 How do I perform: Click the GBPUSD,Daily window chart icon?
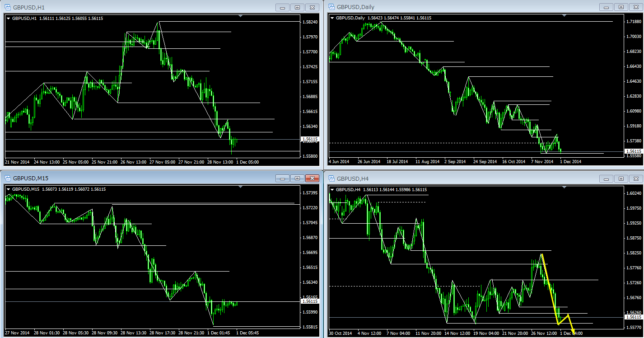pyautogui.click(x=331, y=7)
